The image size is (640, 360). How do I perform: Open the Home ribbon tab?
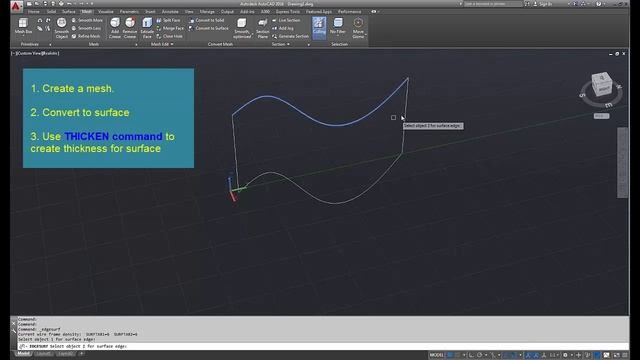pyautogui.click(x=33, y=11)
